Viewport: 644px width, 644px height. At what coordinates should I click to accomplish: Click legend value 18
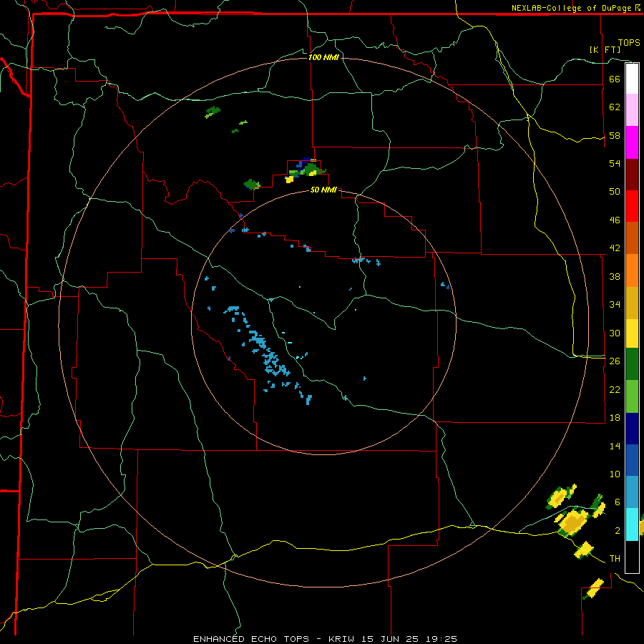(x=615, y=418)
